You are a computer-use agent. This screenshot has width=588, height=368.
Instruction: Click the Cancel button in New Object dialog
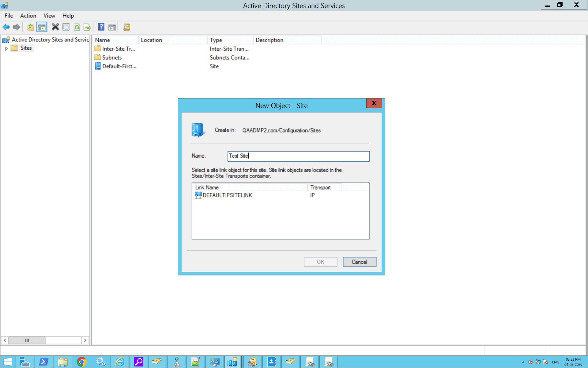pos(359,262)
